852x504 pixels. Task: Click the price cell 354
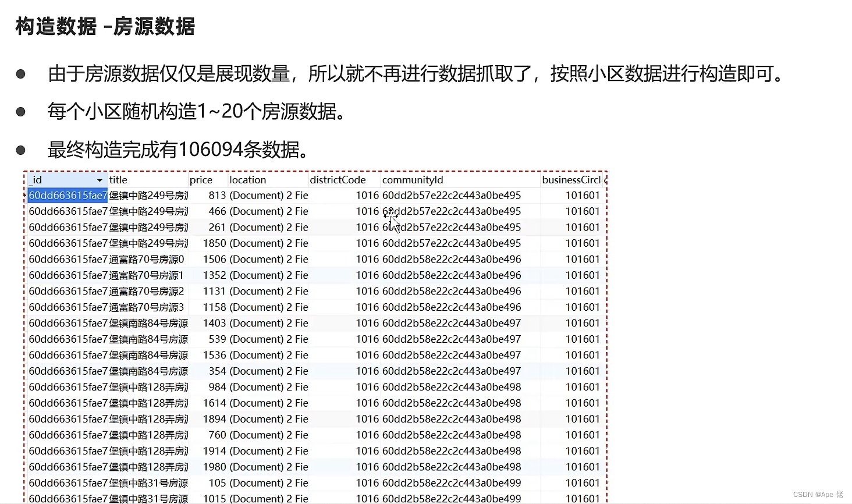208,371
